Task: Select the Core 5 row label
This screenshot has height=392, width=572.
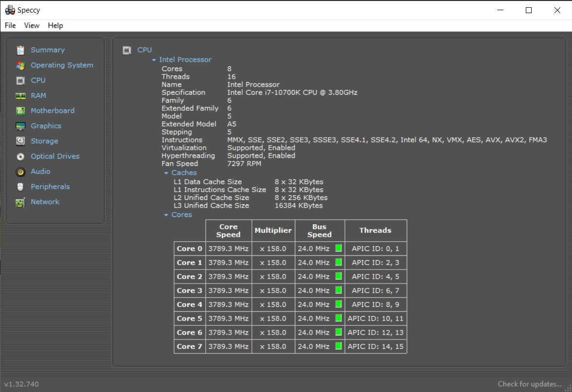Action: point(190,319)
